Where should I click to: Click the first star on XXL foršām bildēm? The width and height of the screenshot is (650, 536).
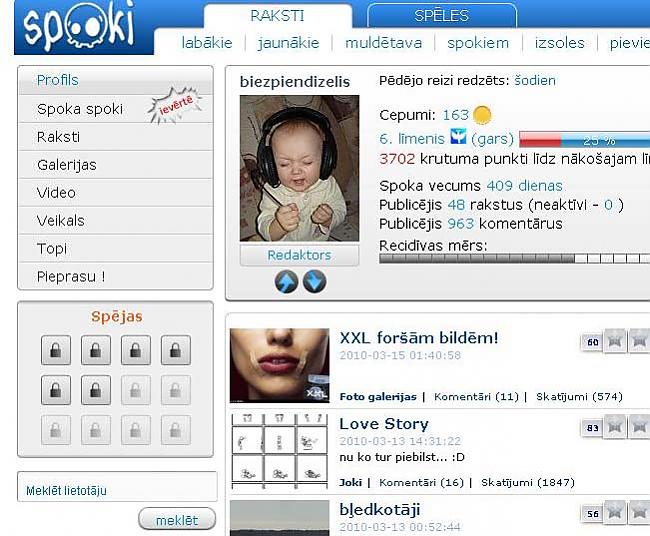coord(615,341)
